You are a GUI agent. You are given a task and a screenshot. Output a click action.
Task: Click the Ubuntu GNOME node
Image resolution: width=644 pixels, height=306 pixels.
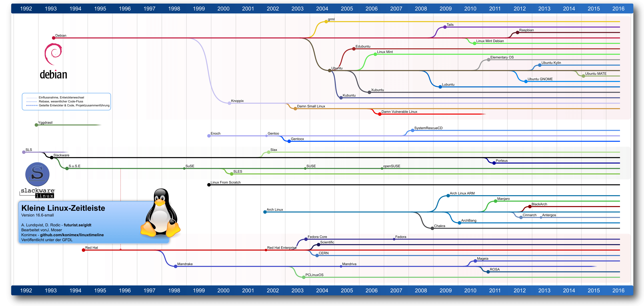526,81
